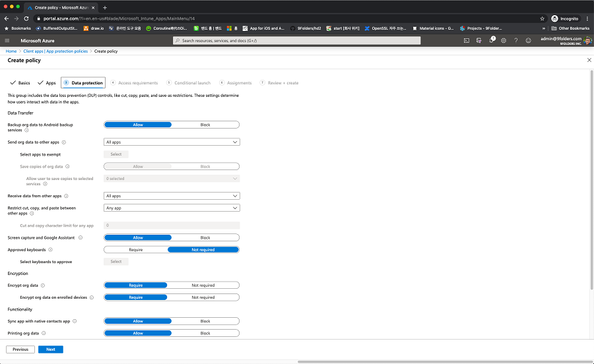Set Approved keyboards to Require
Image resolution: width=594 pixels, height=364 pixels.
(135, 250)
